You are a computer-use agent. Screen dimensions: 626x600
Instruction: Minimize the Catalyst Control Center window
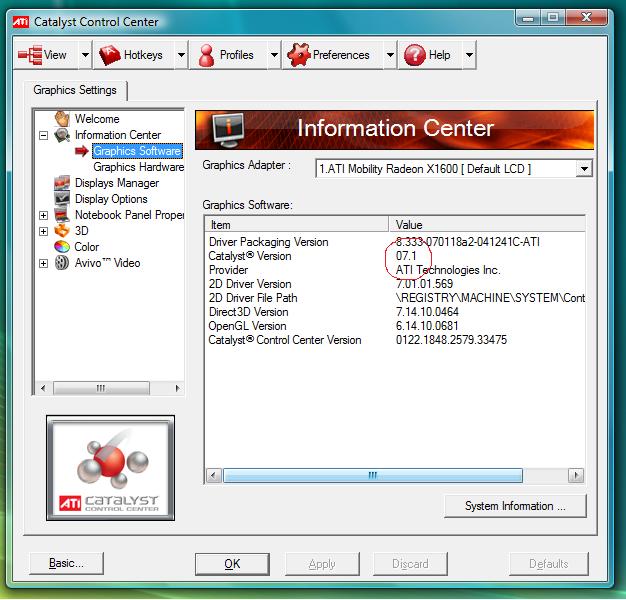point(528,18)
